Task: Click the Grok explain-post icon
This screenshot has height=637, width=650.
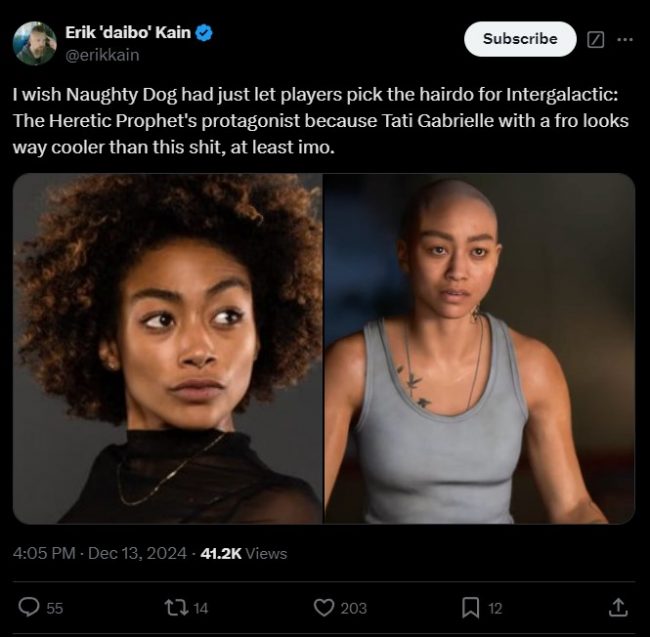Action: [x=596, y=40]
